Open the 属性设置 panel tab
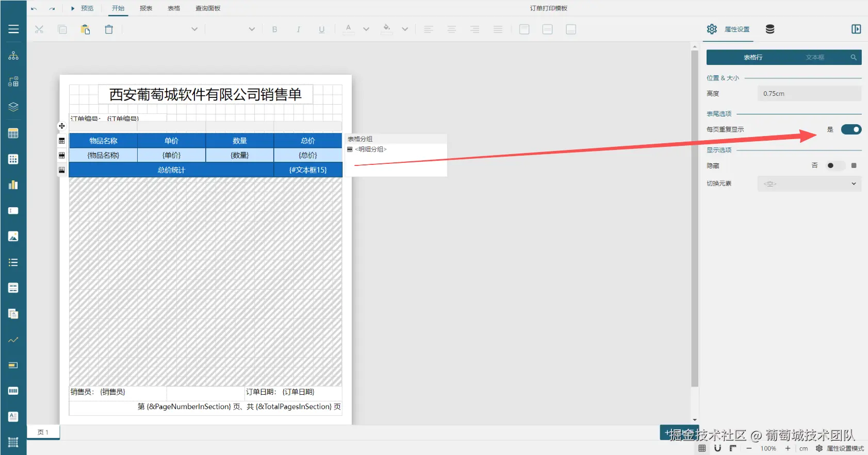 click(729, 29)
